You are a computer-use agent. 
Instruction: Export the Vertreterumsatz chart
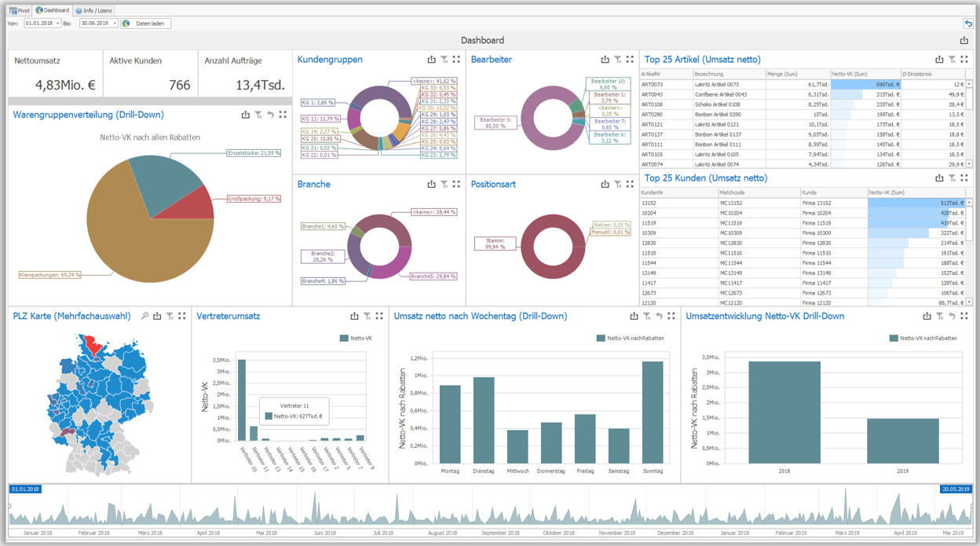click(x=354, y=317)
